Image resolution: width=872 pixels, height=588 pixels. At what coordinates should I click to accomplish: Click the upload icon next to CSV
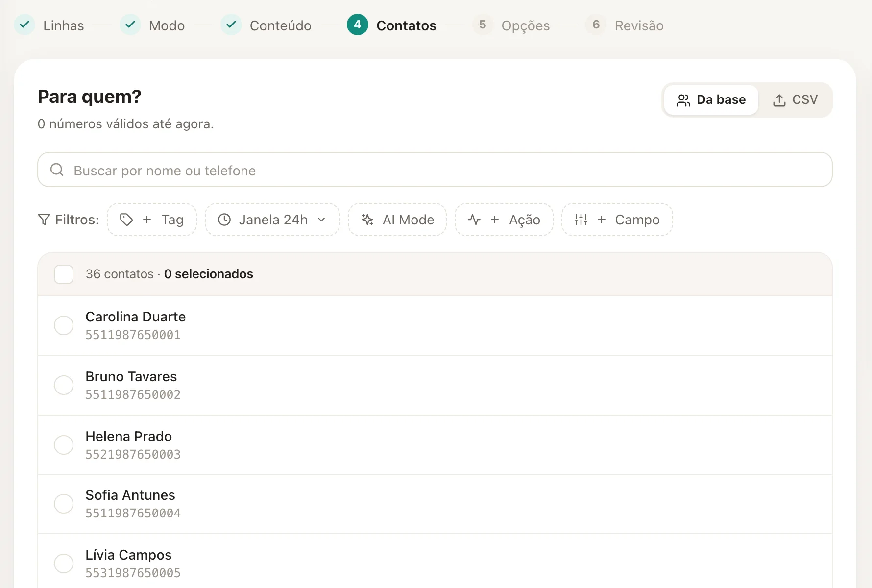click(x=779, y=100)
